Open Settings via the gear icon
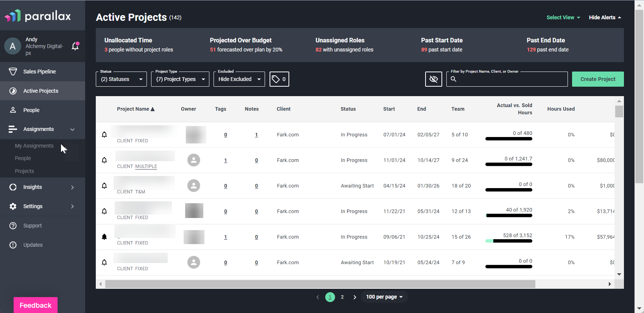 coord(13,206)
